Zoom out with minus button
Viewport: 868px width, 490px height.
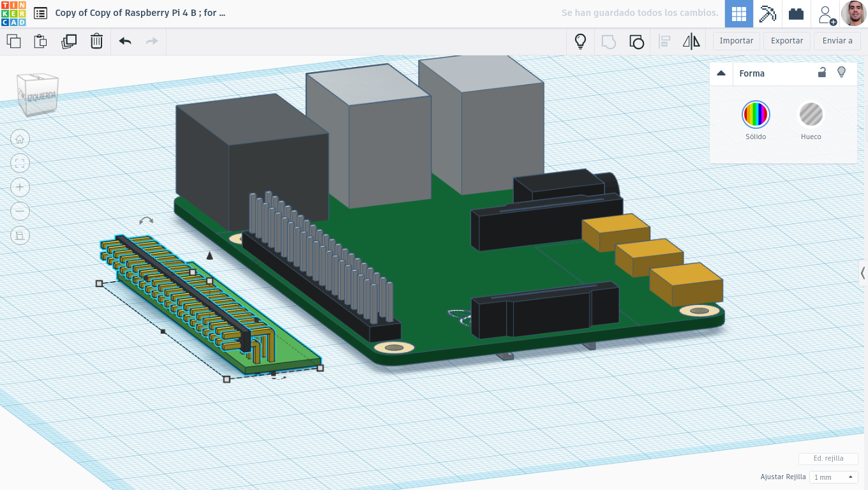click(20, 211)
